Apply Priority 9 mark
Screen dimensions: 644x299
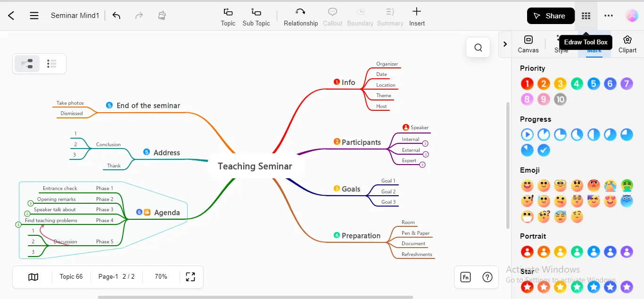[x=544, y=100]
